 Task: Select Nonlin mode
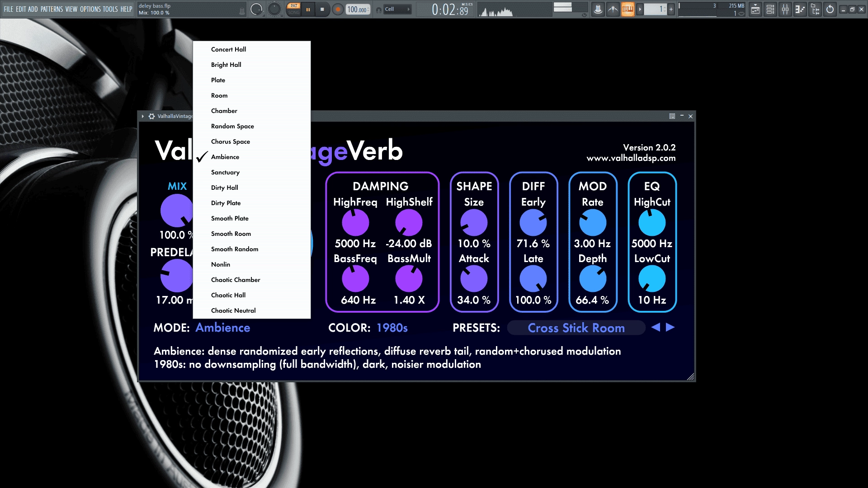[252, 264]
